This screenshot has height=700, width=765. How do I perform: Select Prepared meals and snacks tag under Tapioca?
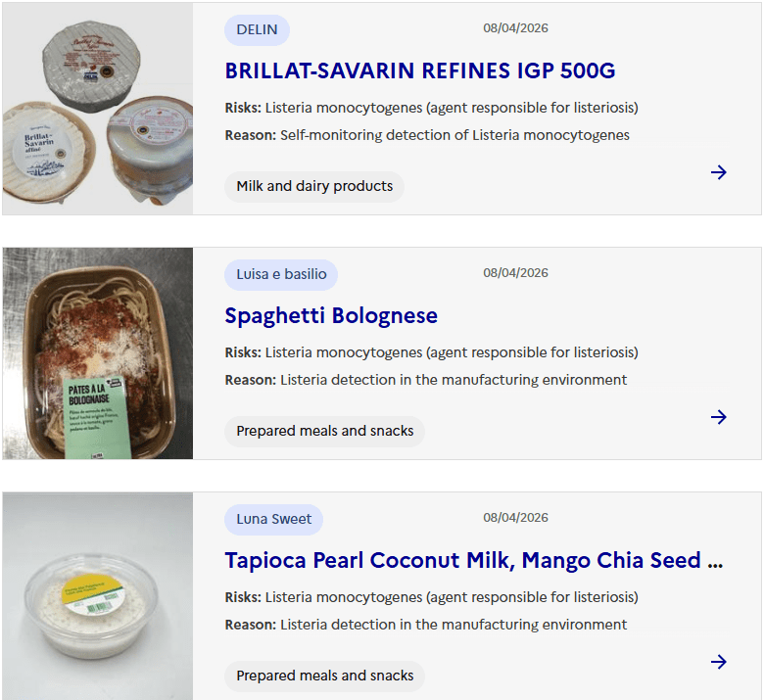pos(324,677)
